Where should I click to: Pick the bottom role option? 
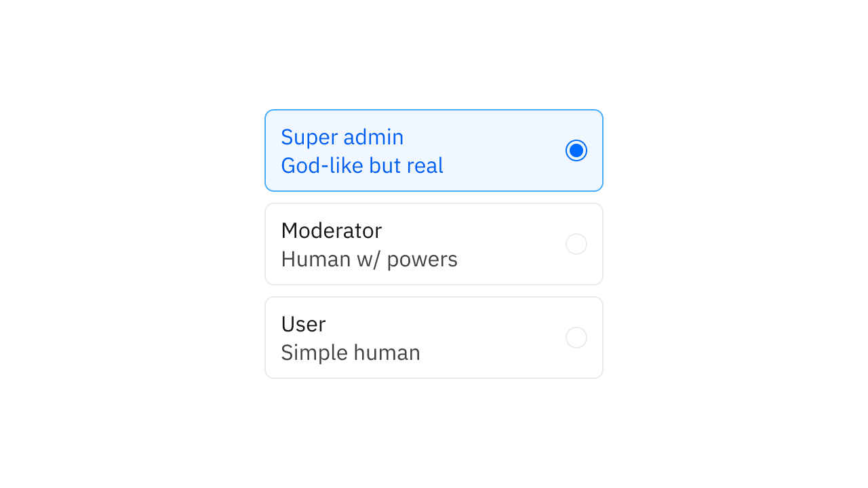click(x=434, y=338)
